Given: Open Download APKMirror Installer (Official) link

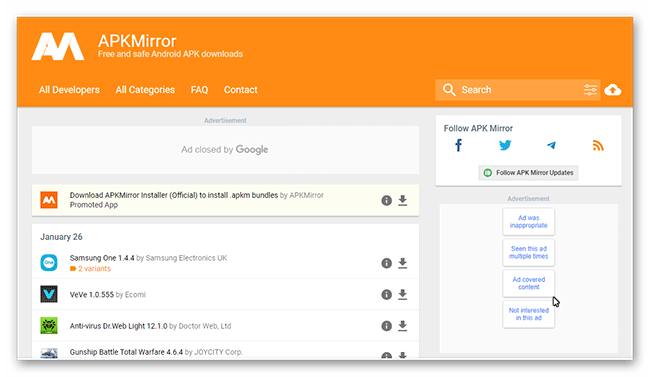Looking at the screenshot, I should pos(174,195).
